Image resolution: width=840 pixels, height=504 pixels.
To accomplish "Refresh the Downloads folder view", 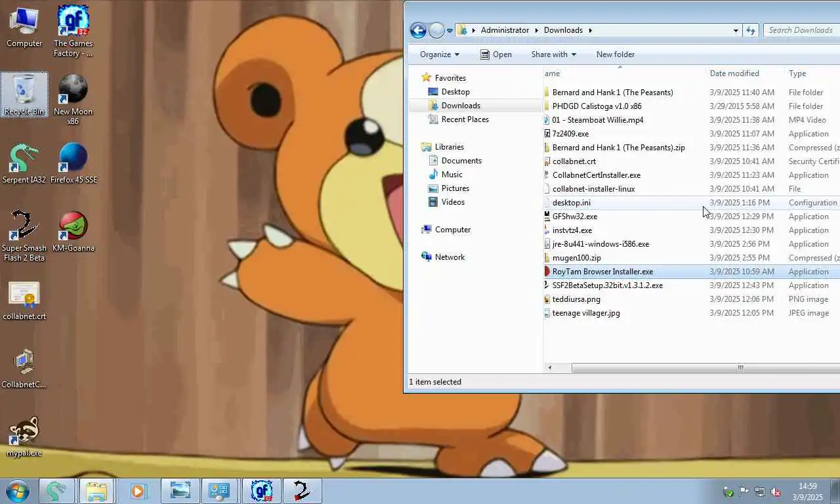I will click(751, 30).
